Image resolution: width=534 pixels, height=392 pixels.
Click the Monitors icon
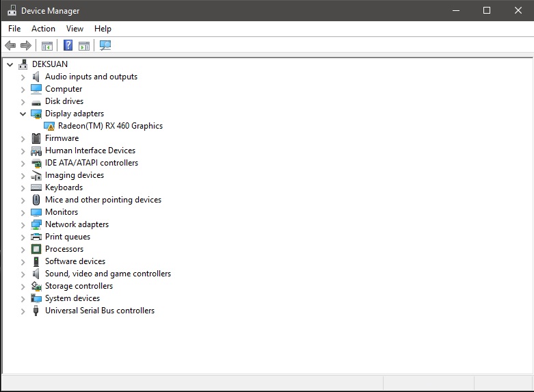coord(36,212)
